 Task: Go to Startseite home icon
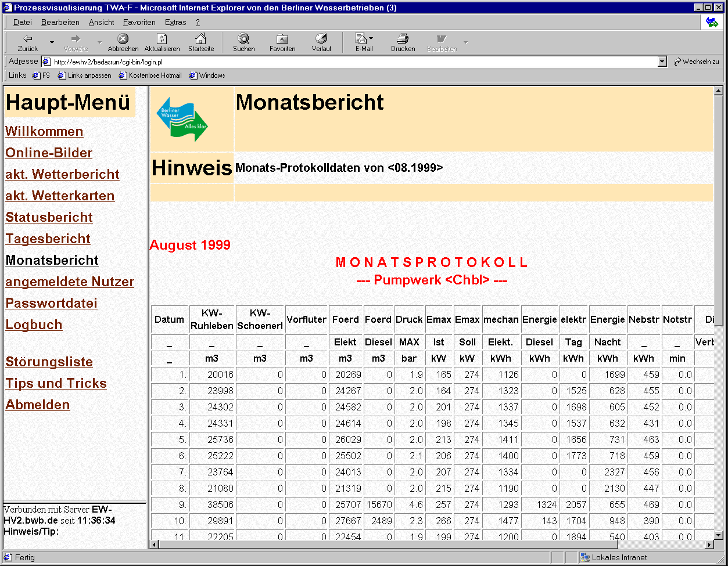[x=201, y=39]
